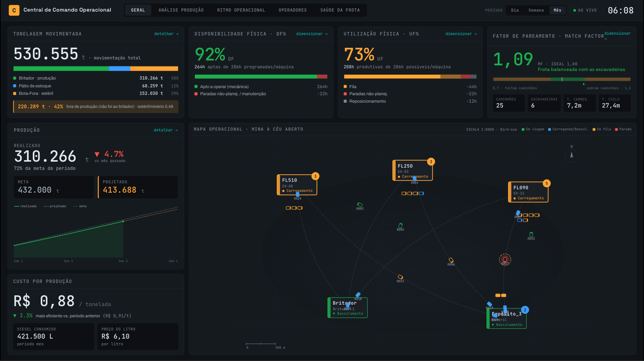This screenshot has width=644, height=361.
Task: Open dimensionar in Disponibilidade Física card
Action: coord(312,34)
